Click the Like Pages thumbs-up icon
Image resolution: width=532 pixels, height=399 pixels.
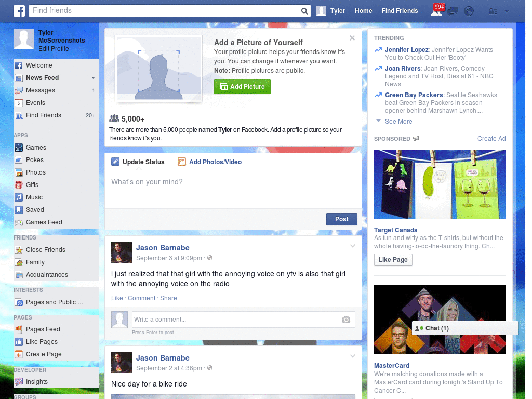19,342
